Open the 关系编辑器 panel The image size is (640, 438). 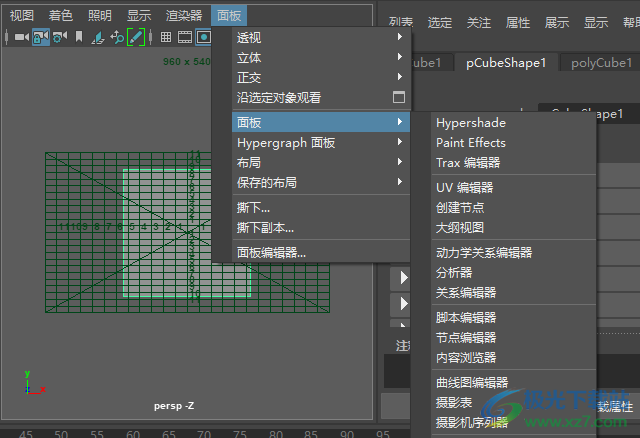coord(513,293)
